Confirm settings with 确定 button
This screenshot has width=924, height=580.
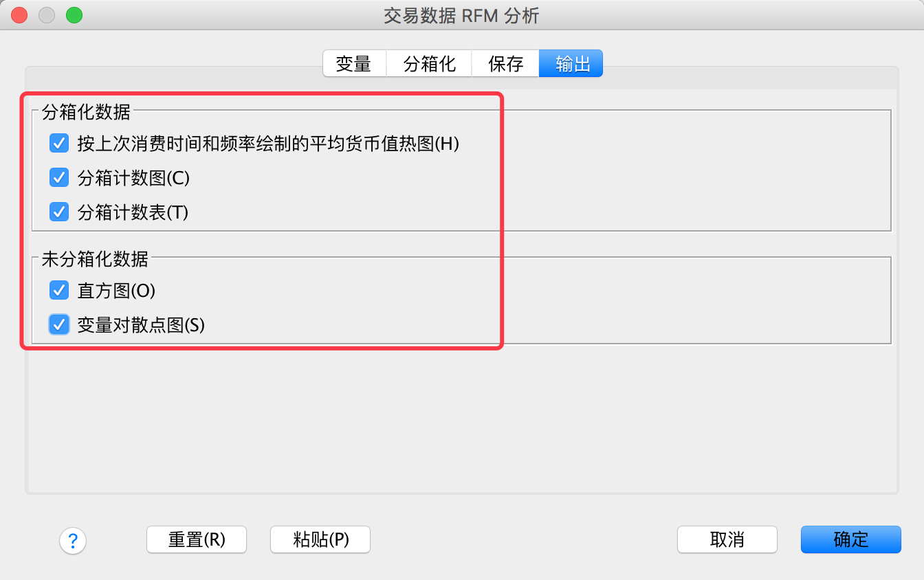click(x=850, y=539)
